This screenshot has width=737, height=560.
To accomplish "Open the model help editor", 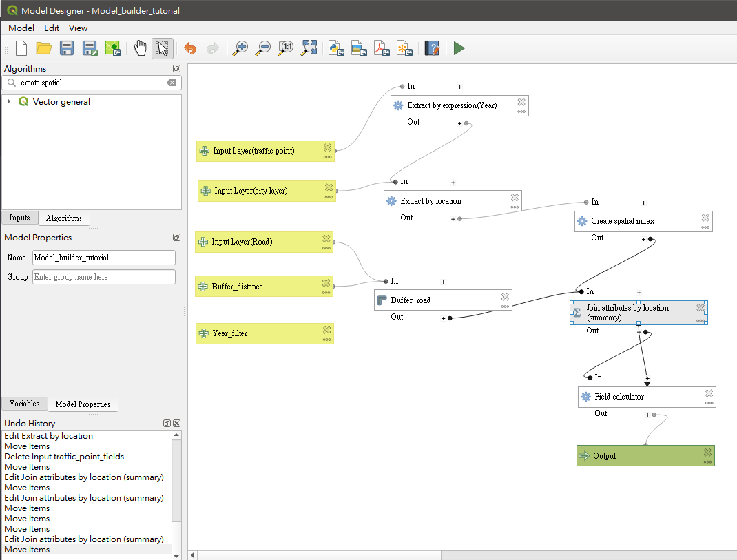I will pos(432,48).
